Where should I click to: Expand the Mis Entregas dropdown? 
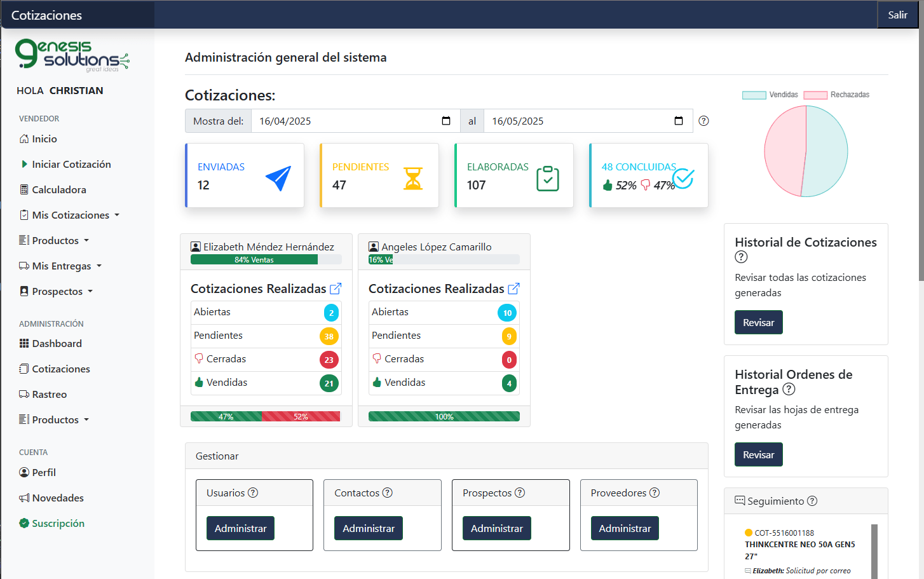pos(60,266)
